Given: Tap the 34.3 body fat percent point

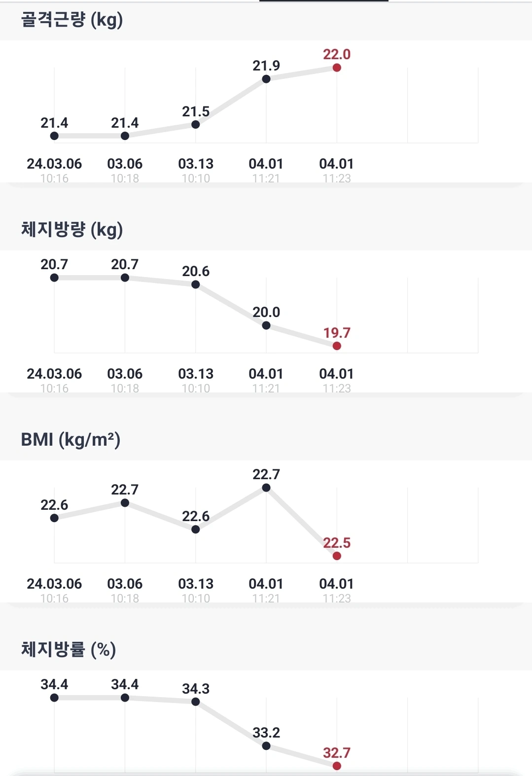Looking at the screenshot, I should [x=196, y=702].
